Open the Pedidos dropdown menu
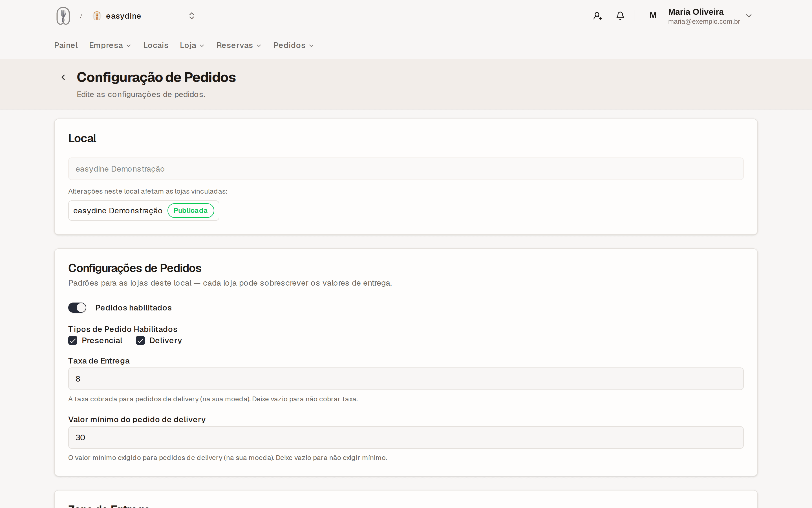This screenshot has height=508, width=812. tap(293, 45)
